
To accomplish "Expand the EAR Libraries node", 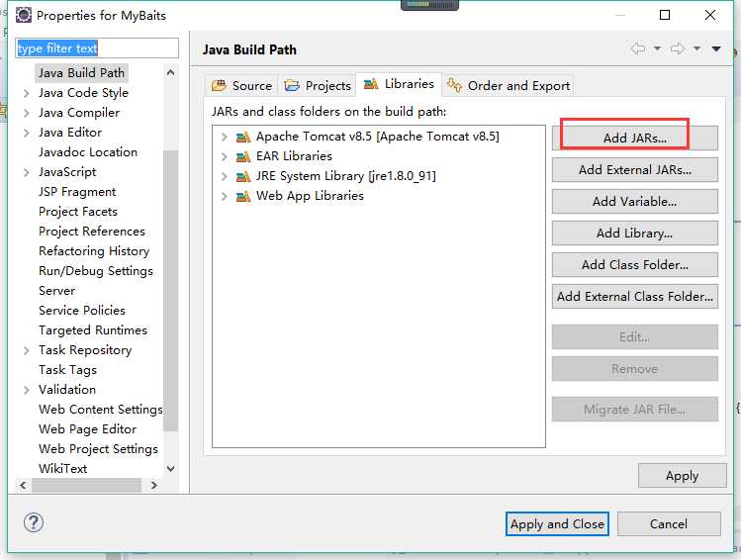I will click(x=224, y=156).
